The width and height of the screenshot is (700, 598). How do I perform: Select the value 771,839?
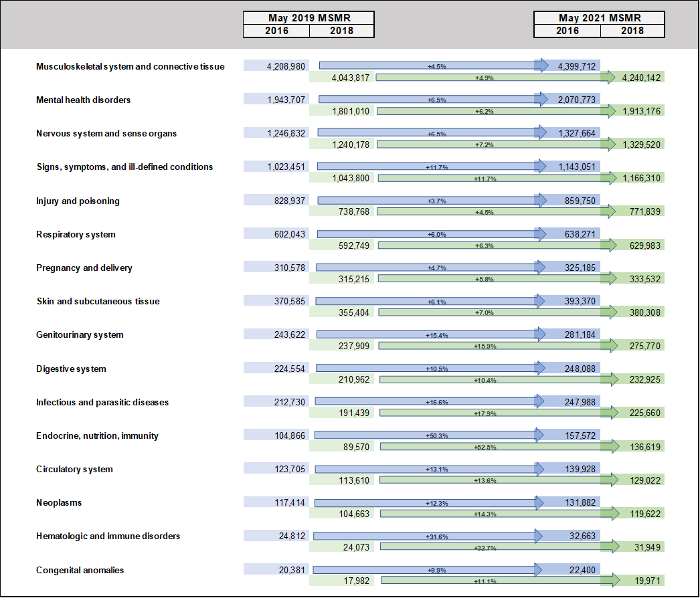tap(645, 211)
